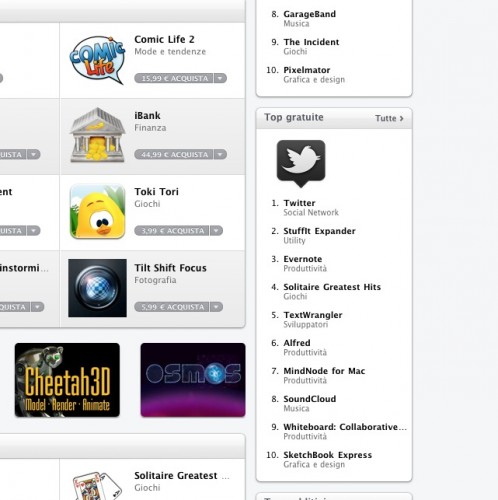
Task: Open the Solitaire Greatest cards icon
Action: pyautogui.click(x=97, y=486)
